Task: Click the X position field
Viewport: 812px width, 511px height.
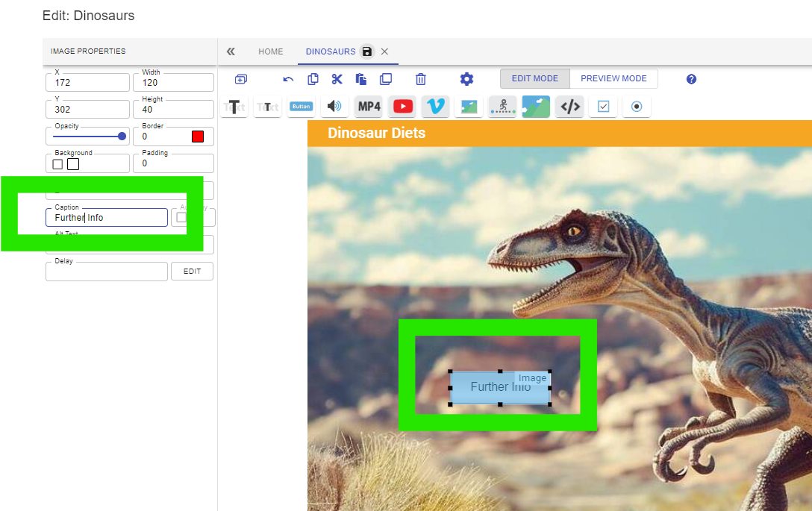Action: (87, 82)
